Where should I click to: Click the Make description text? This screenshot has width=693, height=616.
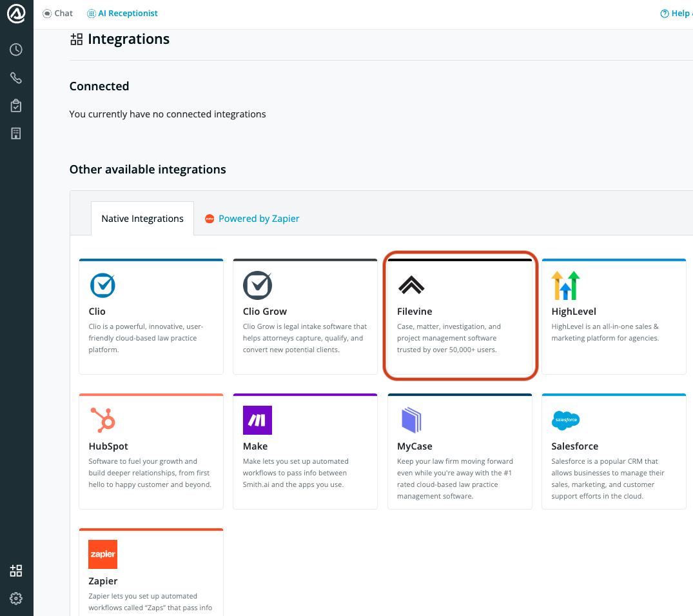tap(296, 473)
